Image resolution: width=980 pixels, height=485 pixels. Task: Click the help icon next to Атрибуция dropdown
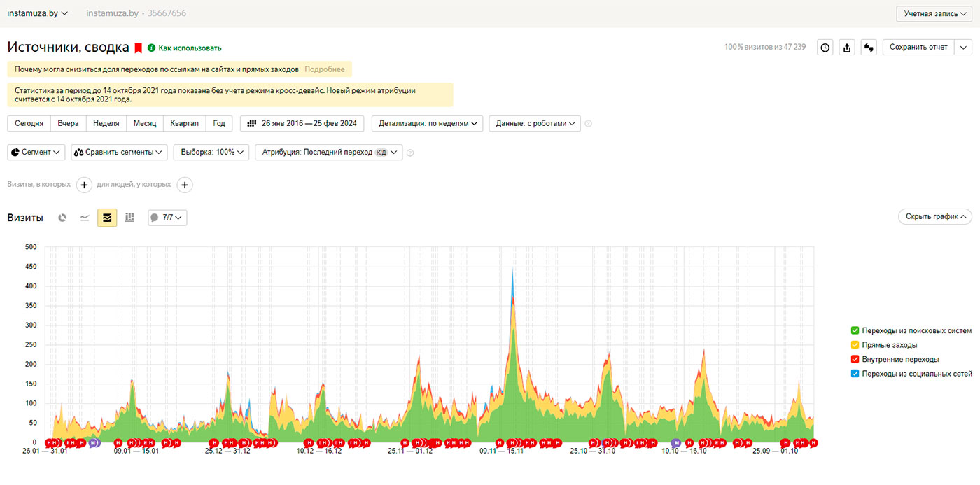(x=410, y=153)
